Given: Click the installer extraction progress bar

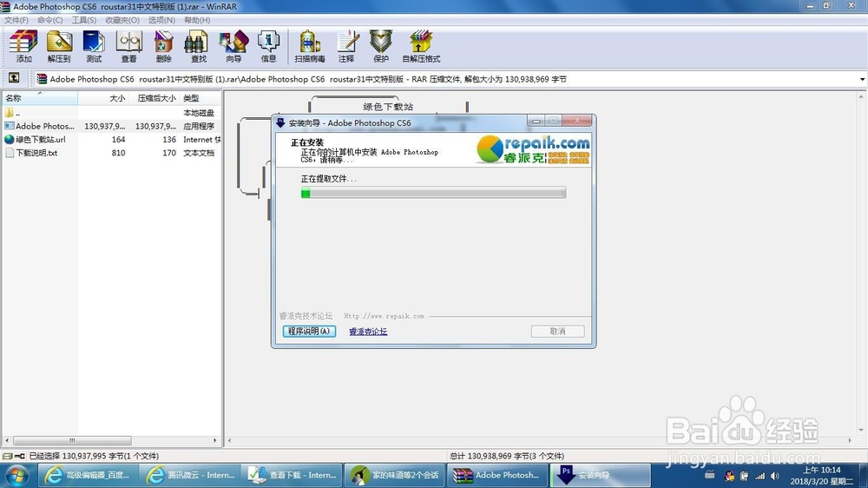Looking at the screenshot, I should (433, 193).
